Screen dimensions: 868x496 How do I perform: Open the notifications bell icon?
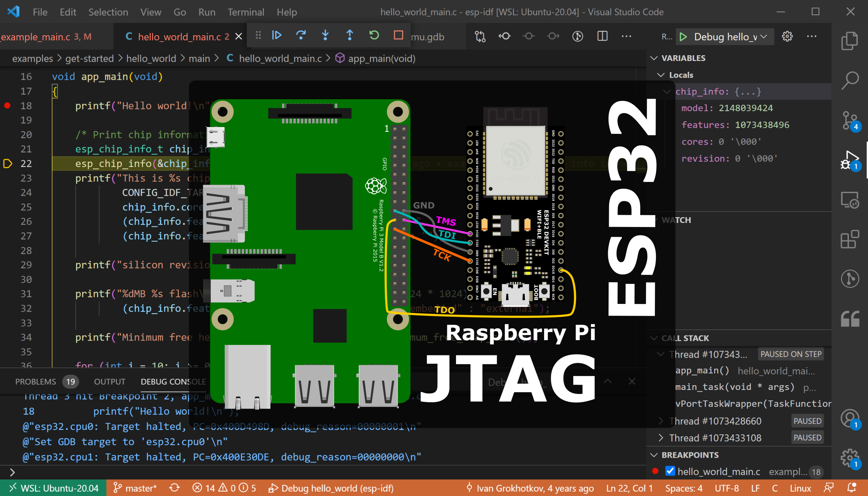[852, 488]
